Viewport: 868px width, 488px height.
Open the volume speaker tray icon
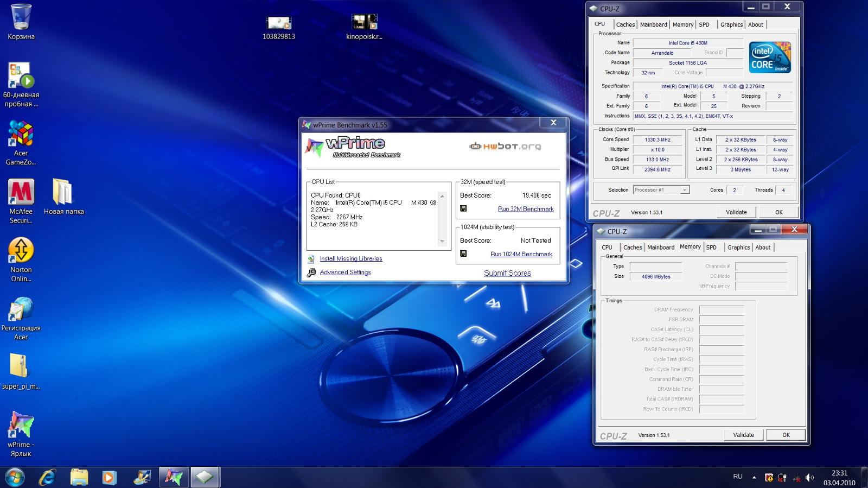click(x=809, y=478)
